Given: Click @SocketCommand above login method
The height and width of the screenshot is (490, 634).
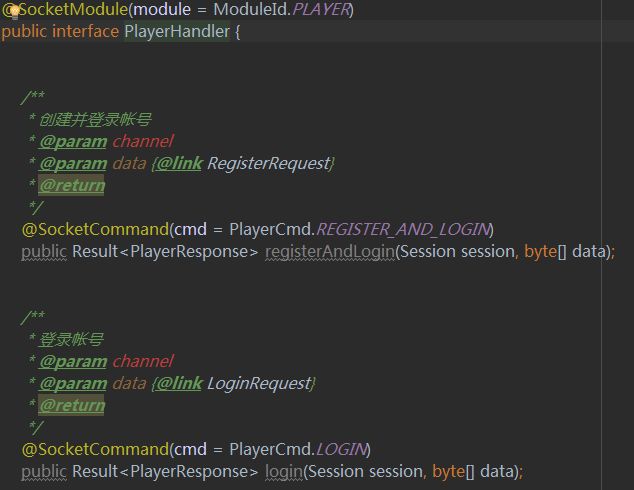Looking at the screenshot, I should [x=95, y=450].
